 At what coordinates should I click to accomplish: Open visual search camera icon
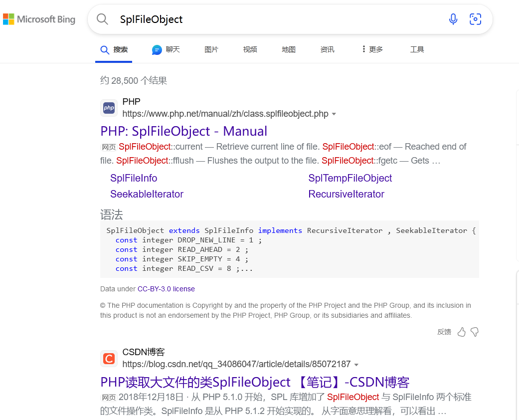pyautogui.click(x=475, y=19)
